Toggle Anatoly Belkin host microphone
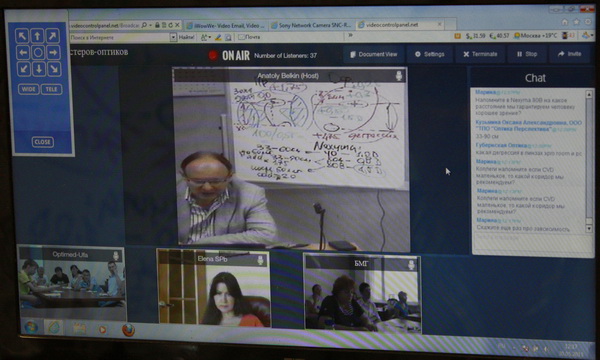The width and height of the screenshot is (600, 360). point(399,76)
